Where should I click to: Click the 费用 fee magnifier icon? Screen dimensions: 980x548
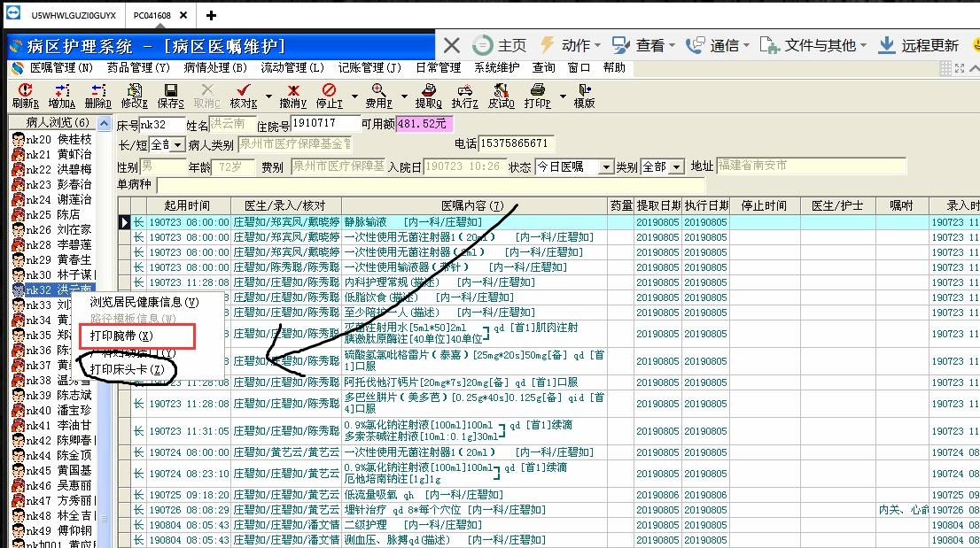point(378,96)
